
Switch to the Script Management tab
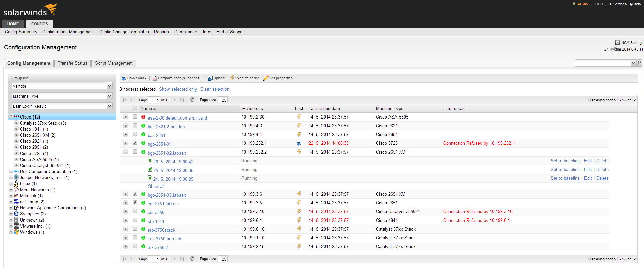114,63
